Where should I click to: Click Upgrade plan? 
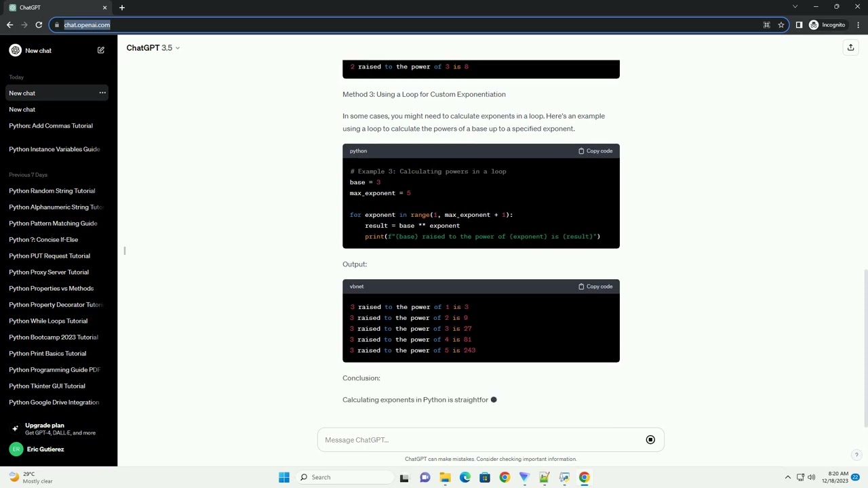pos(58,428)
